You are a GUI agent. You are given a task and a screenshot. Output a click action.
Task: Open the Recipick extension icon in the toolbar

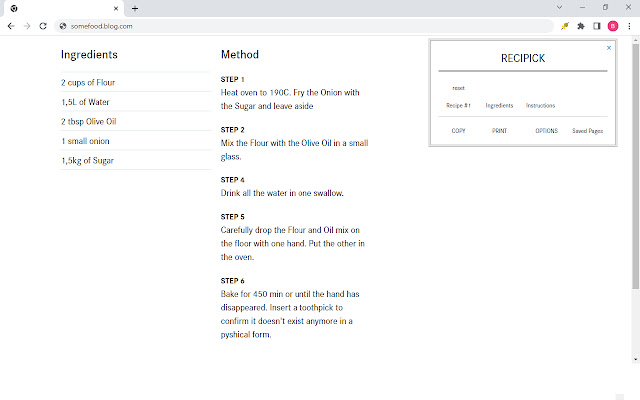click(565, 26)
